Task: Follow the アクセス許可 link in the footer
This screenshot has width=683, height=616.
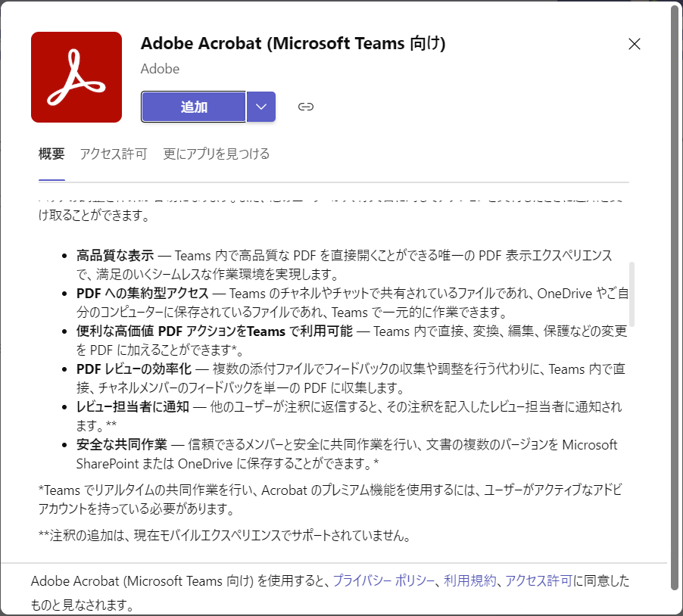Action: coord(539,580)
